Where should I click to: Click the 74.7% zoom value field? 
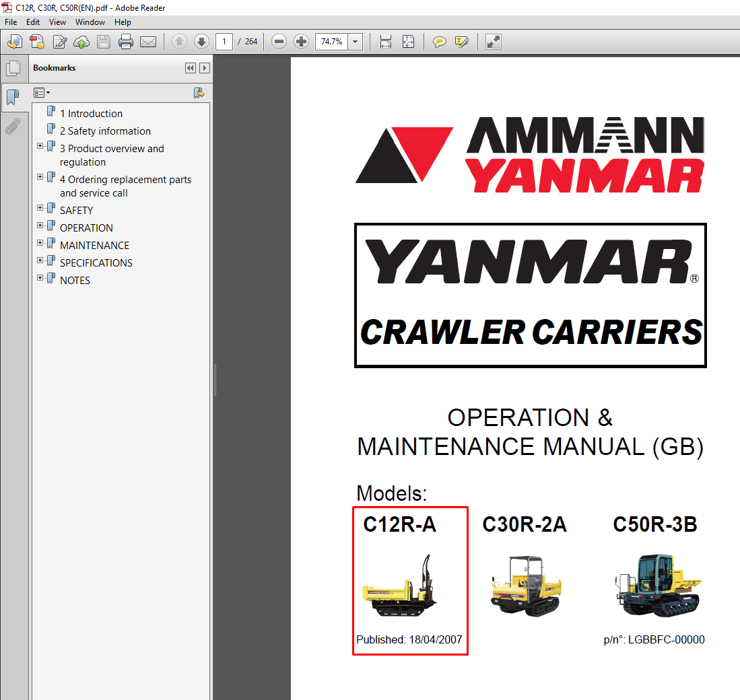(332, 42)
